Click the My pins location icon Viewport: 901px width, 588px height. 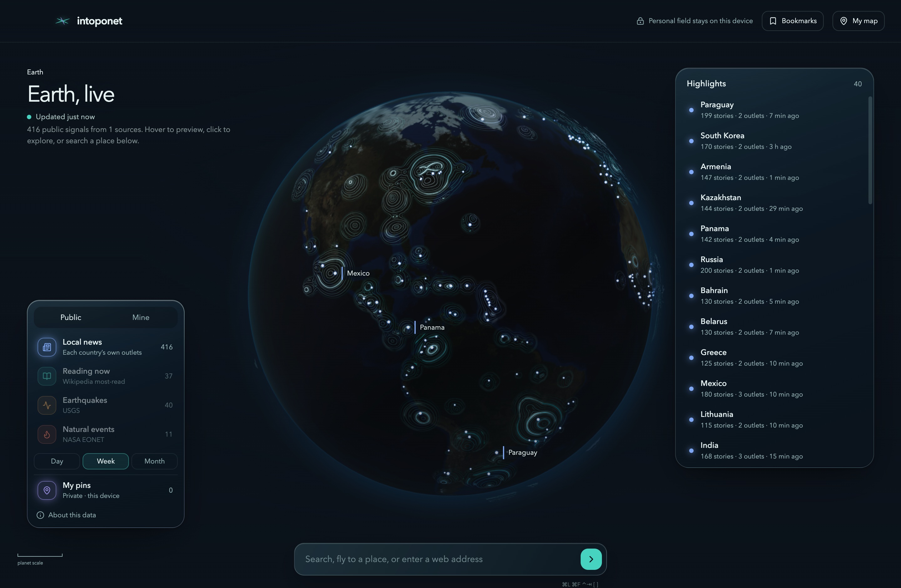(x=47, y=490)
